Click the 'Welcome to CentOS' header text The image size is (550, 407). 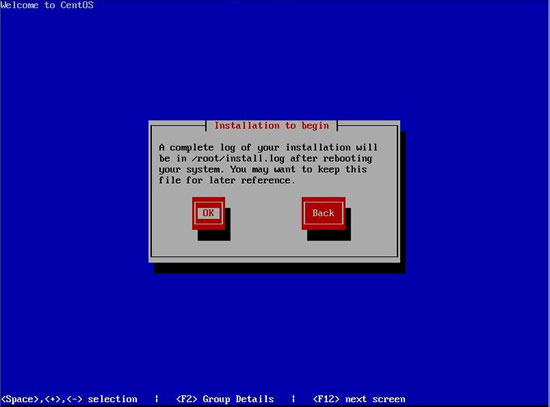click(47, 5)
